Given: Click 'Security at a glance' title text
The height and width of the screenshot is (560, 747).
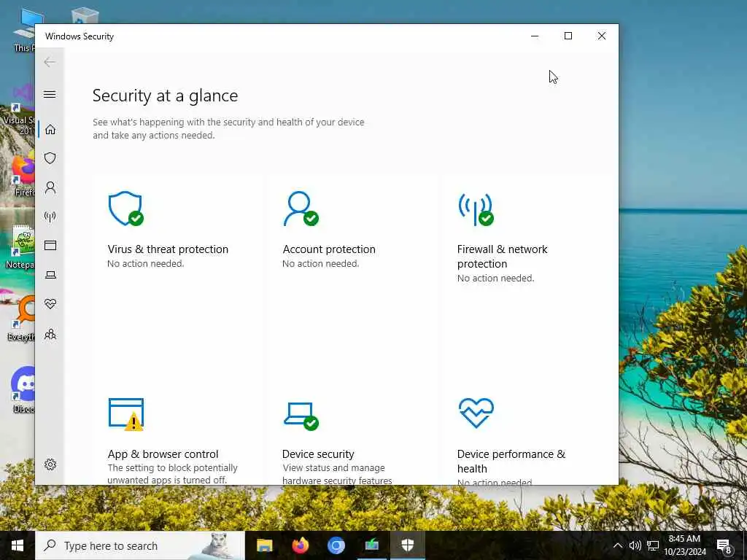Looking at the screenshot, I should click(x=166, y=96).
